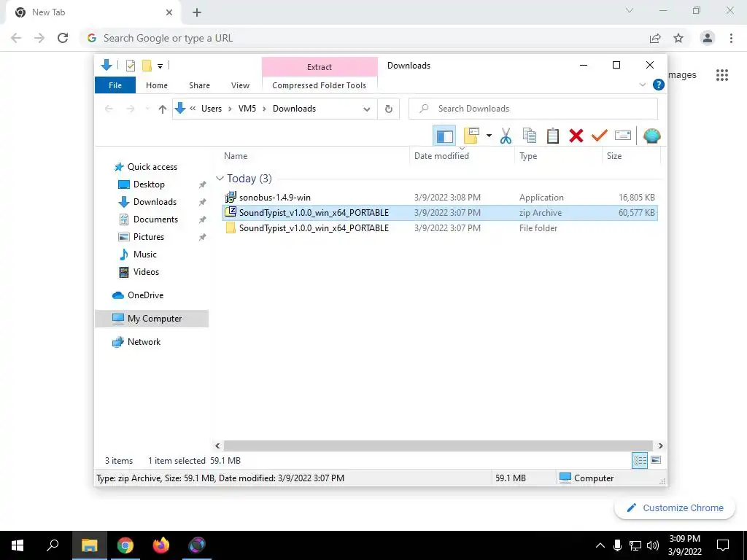Image resolution: width=747 pixels, height=560 pixels.
Task: Click the Chrome share page icon
Action: pyautogui.click(x=655, y=38)
